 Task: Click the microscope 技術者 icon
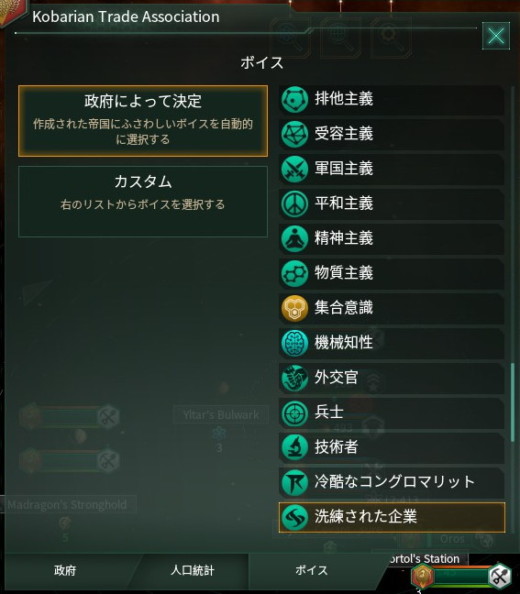point(294,448)
